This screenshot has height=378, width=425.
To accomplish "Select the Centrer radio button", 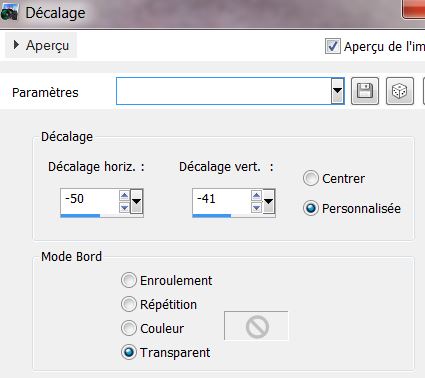I will [x=311, y=178].
